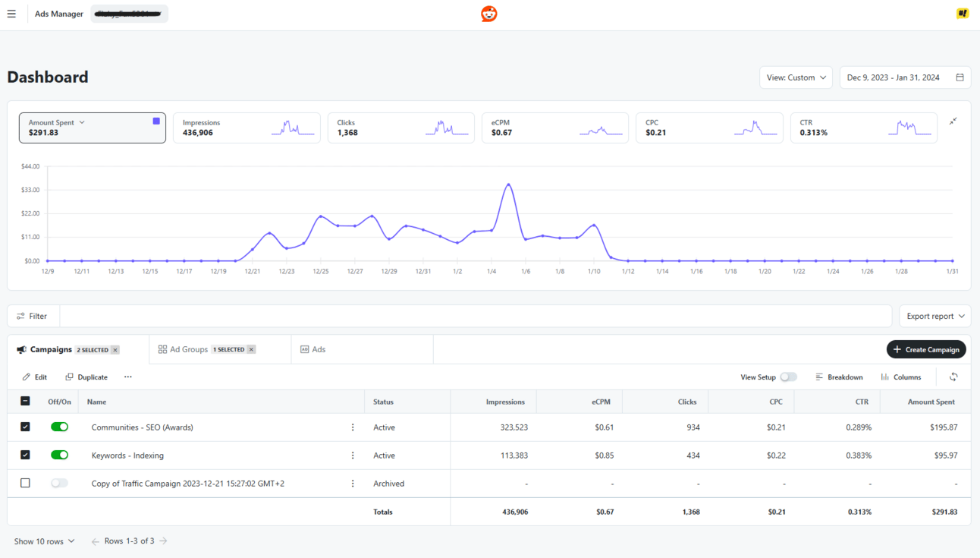980x558 pixels.
Task: Expand the Export report dropdown
Action: [934, 316]
